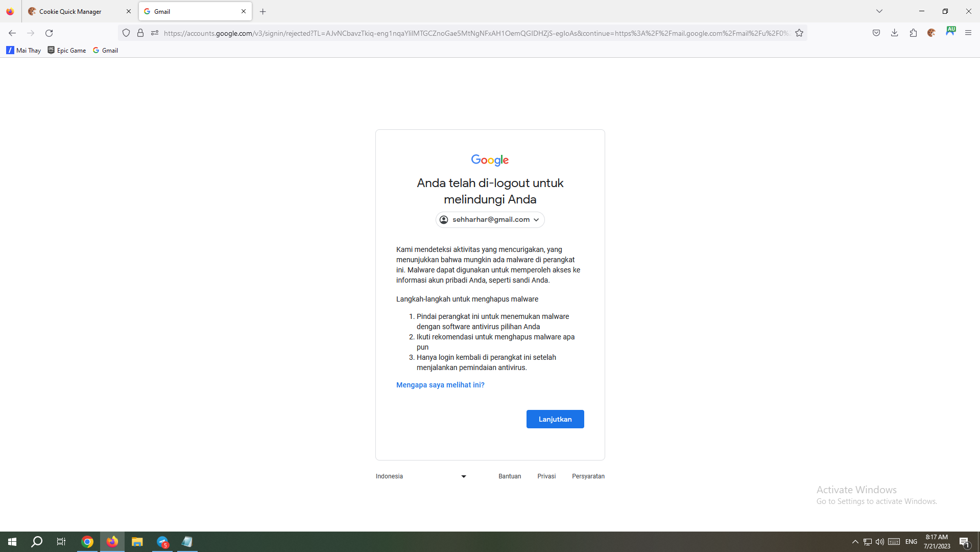Open the Extensions puzzle icon
This screenshot has height=552, width=980.
coord(913,33)
